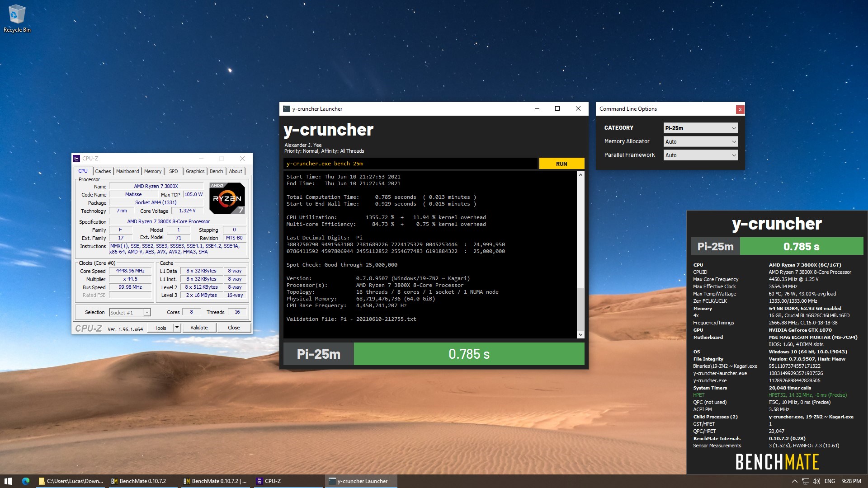Select the CPU tab in CPU-Z
Image resolution: width=868 pixels, height=488 pixels.
pos(83,171)
